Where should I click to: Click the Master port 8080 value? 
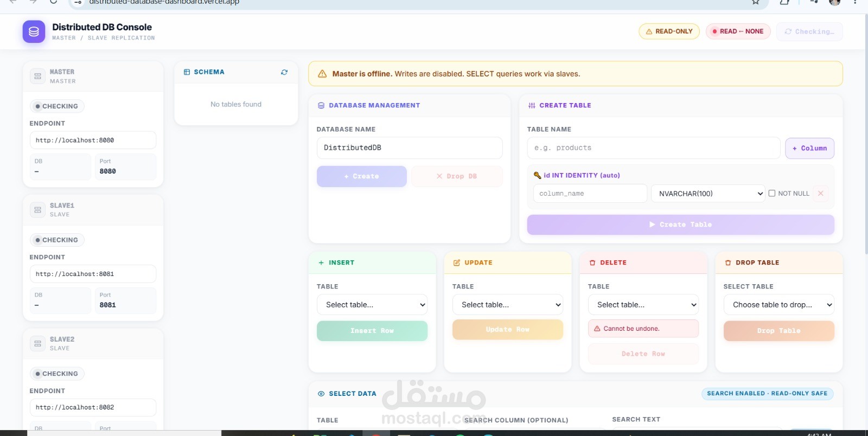coord(108,171)
